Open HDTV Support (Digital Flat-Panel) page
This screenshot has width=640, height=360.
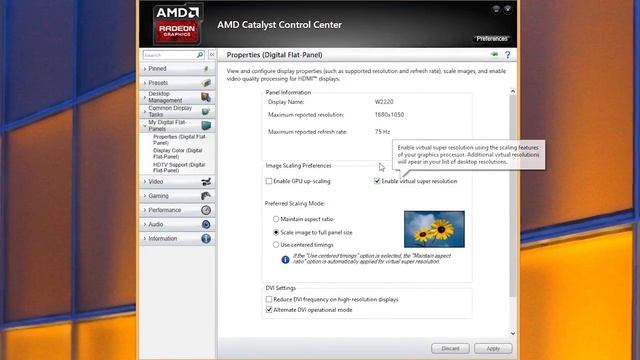click(x=179, y=167)
